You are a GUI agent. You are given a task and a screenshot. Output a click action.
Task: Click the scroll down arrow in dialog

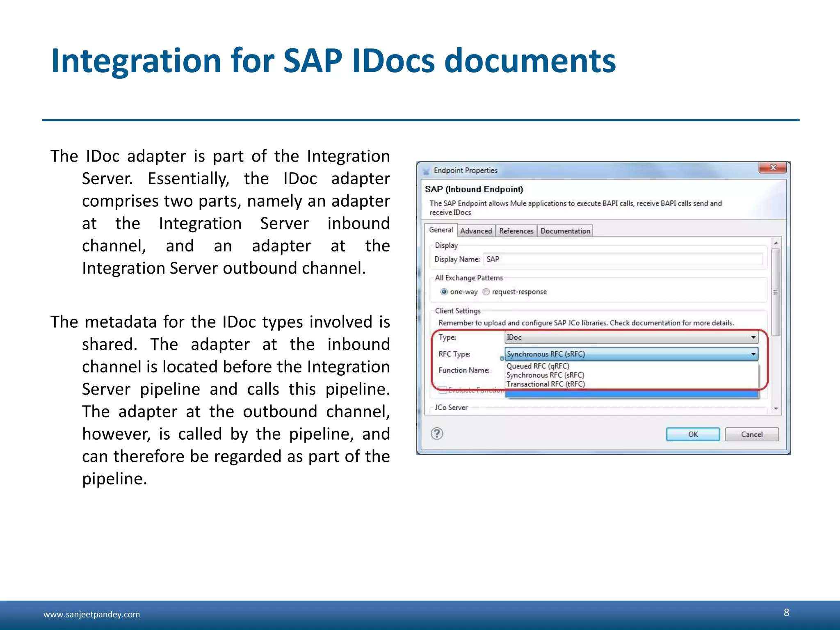pyautogui.click(x=776, y=409)
